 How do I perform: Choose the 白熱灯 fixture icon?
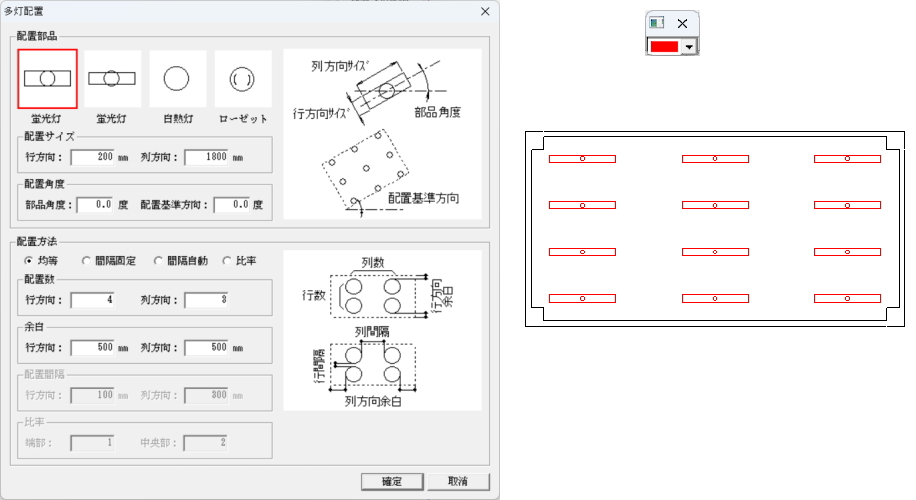[177, 79]
